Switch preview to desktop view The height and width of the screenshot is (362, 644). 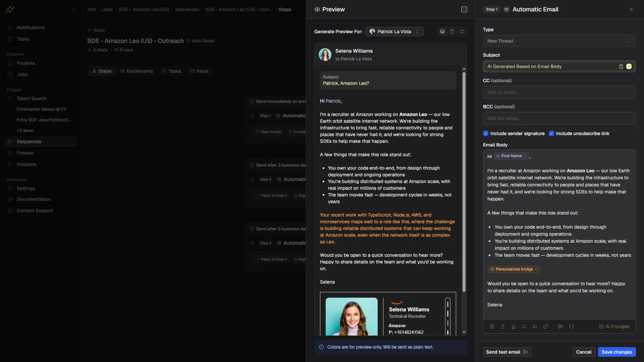coord(442,31)
